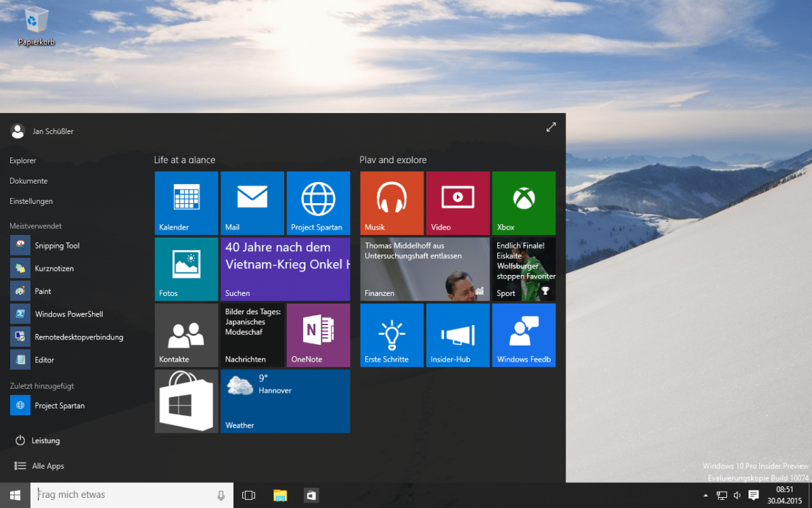Expand the Start menu to full screen
812x508 pixels.
pyautogui.click(x=551, y=127)
